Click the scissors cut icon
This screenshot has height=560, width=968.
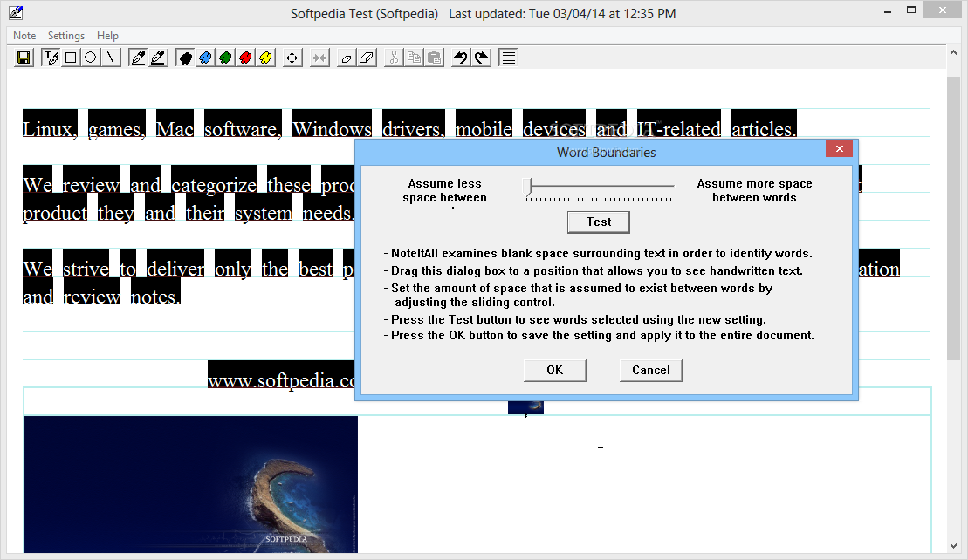pyautogui.click(x=394, y=58)
